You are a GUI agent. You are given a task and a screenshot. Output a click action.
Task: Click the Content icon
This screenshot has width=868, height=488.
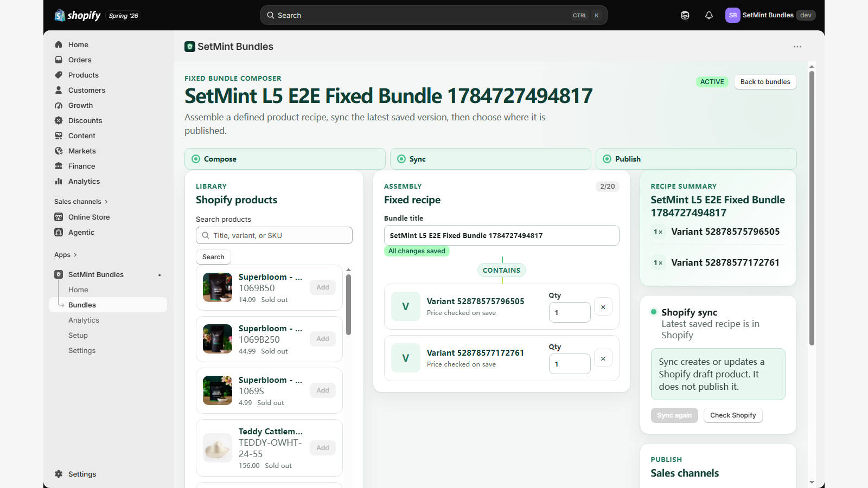coord(59,136)
